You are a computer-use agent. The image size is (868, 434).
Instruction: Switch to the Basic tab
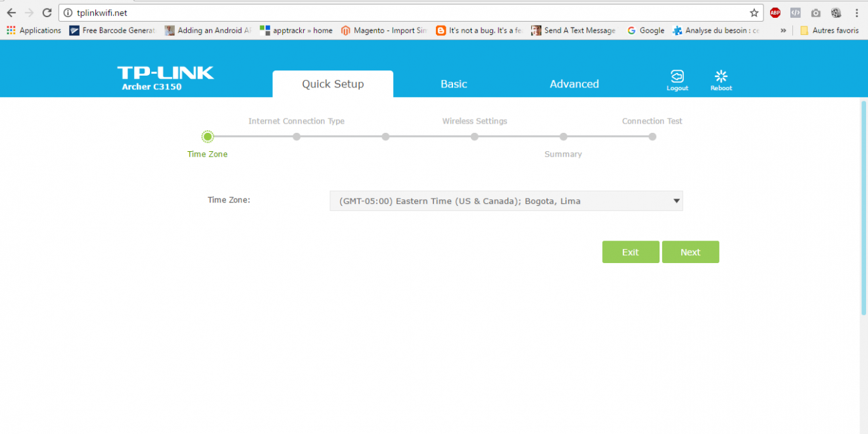pyautogui.click(x=454, y=84)
